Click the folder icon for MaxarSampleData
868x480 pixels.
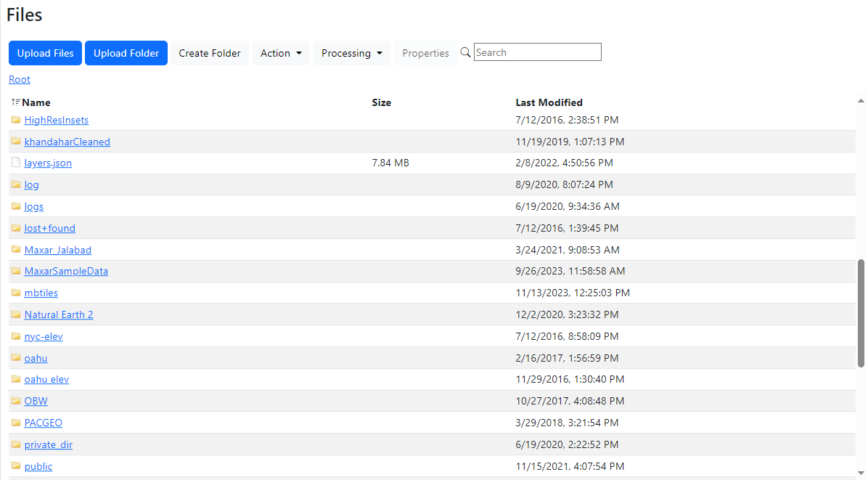(x=16, y=271)
